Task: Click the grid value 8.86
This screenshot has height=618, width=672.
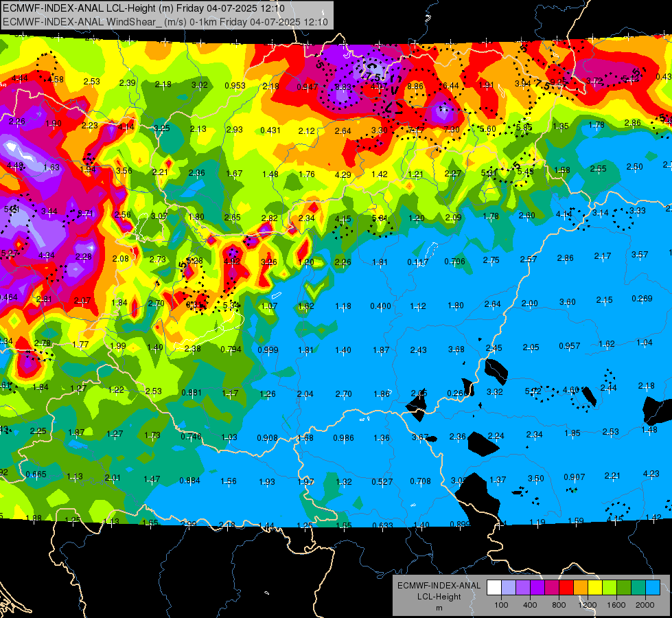Action: click(415, 87)
